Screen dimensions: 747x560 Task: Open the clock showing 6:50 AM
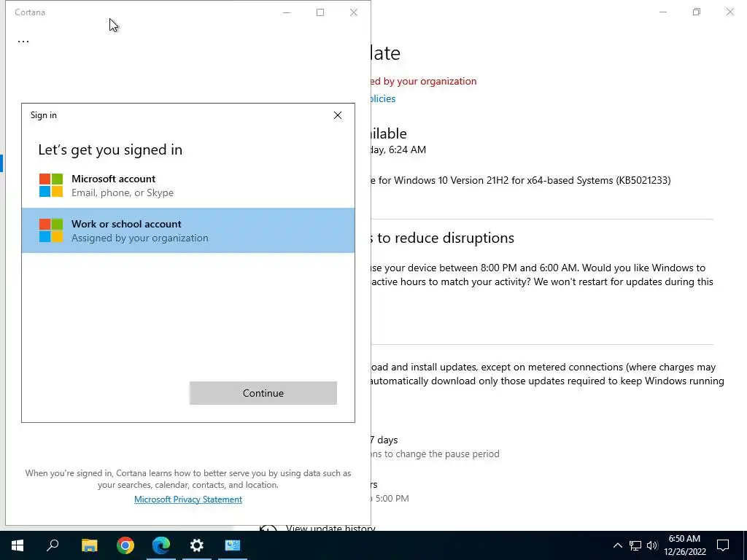(x=684, y=545)
